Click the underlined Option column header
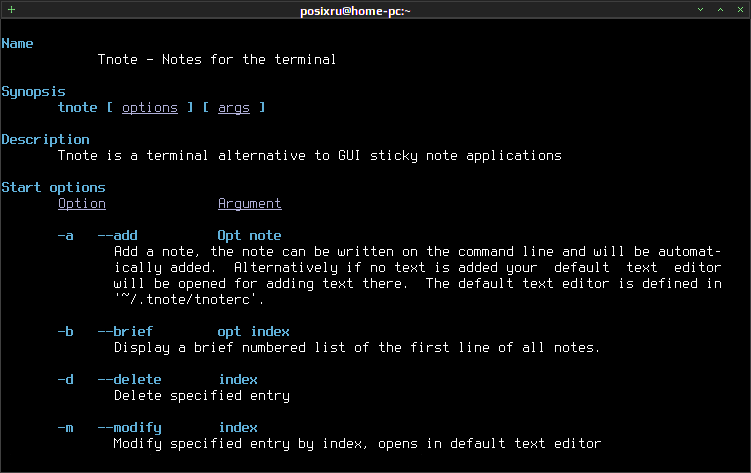Image resolution: width=751 pixels, height=473 pixels. click(x=82, y=203)
